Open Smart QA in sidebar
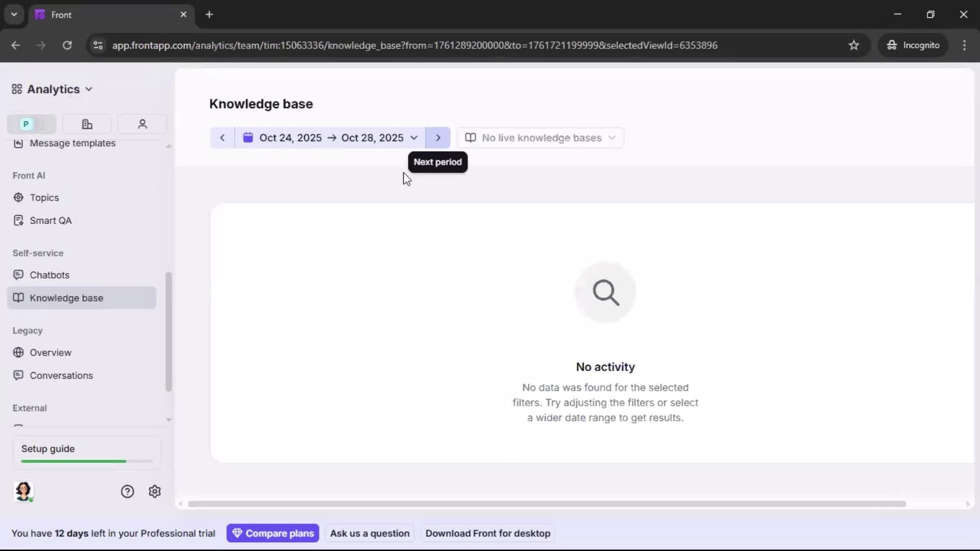Viewport: 980px width, 551px height. click(x=51, y=220)
